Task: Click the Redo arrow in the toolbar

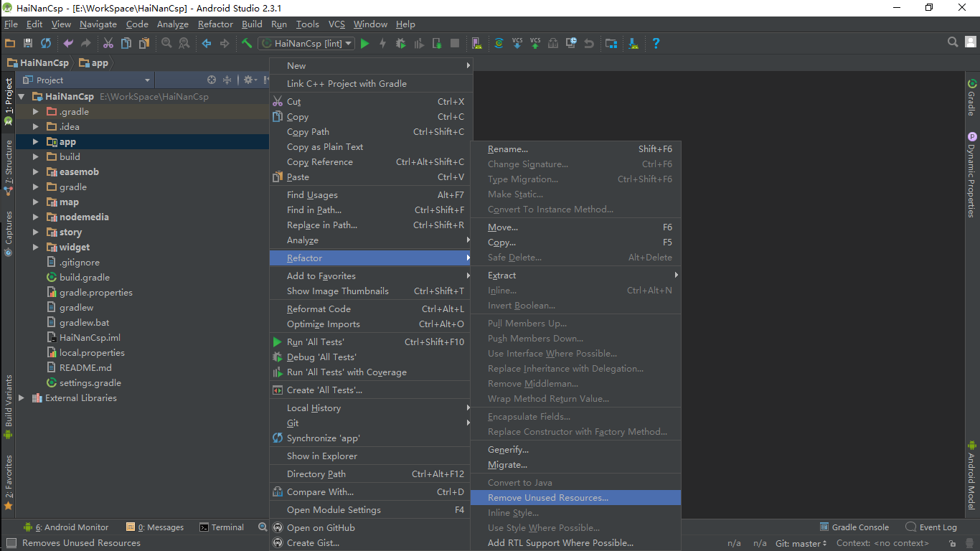Action: tap(85, 43)
